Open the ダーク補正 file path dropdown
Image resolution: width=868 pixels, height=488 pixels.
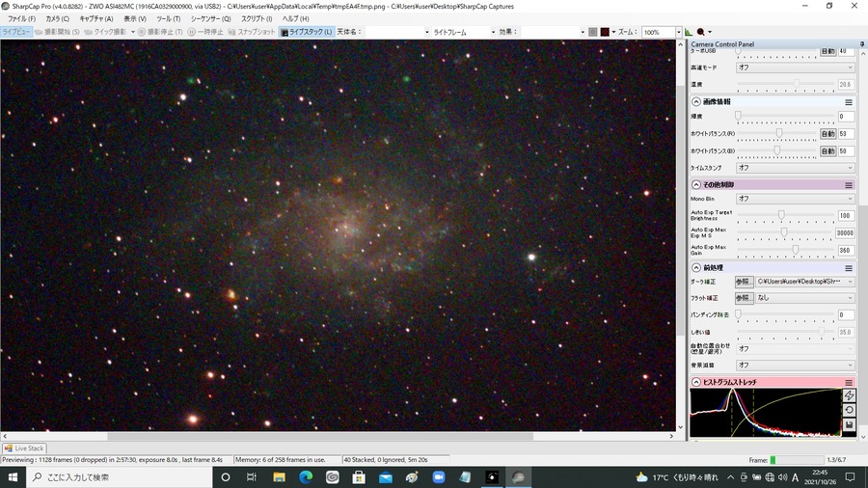click(x=805, y=282)
